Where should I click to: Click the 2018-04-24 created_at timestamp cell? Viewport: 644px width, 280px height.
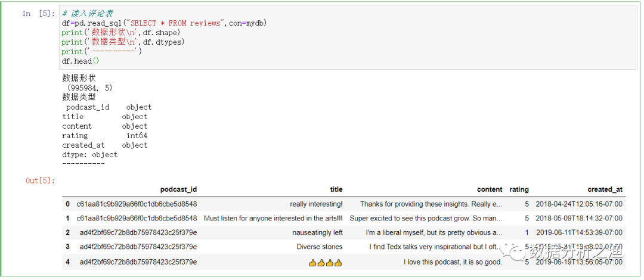coord(579,204)
